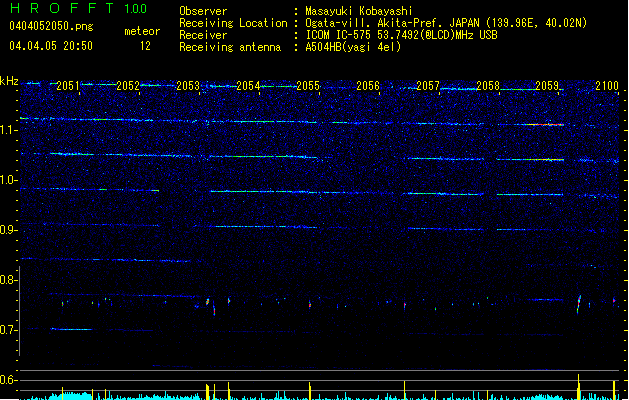
Task: Click the kHz axis unit label
Action: [9, 81]
